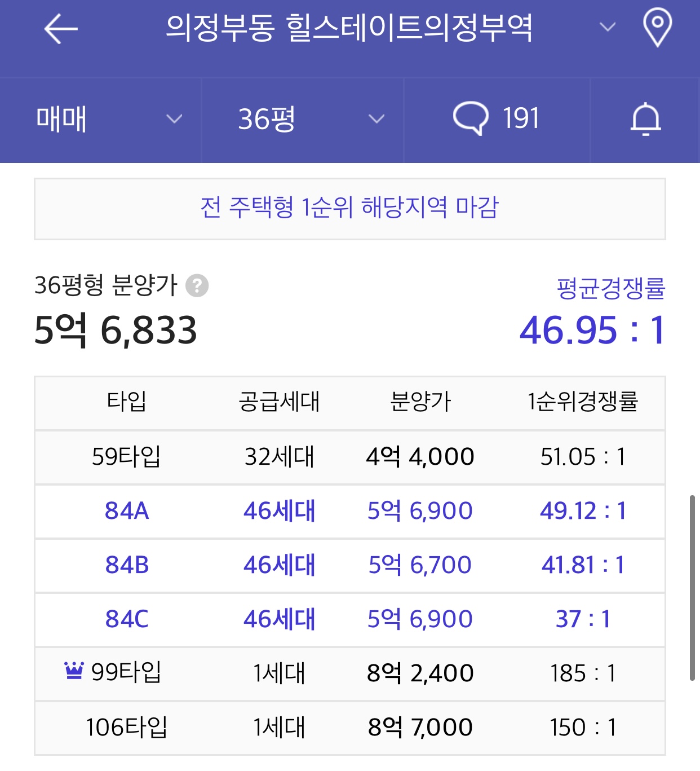The height and width of the screenshot is (771, 700).
Task: Open the 36평 size dropdown
Action: coord(303,120)
